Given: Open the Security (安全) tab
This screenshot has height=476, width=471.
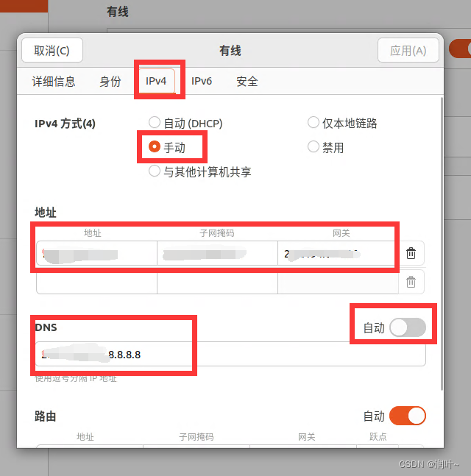Looking at the screenshot, I should (x=247, y=81).
